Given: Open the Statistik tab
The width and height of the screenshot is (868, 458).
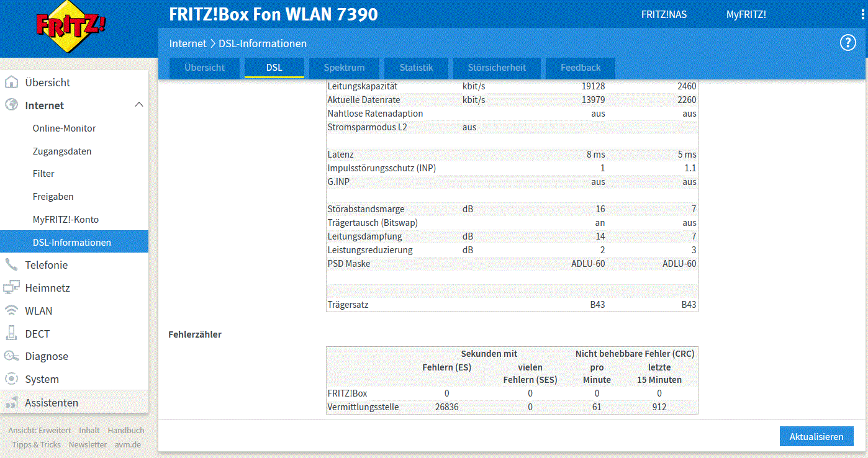Looking at the screenshot, I should tap(416, 68).
